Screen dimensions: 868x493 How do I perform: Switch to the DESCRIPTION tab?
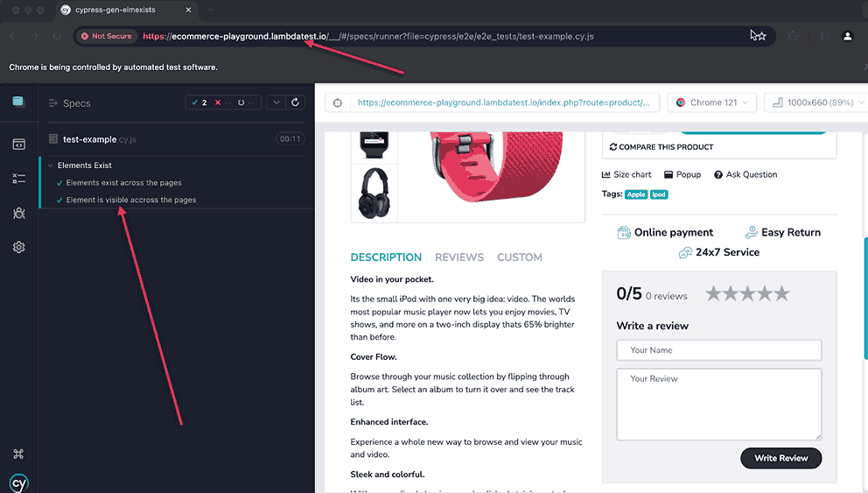point(386,257)
